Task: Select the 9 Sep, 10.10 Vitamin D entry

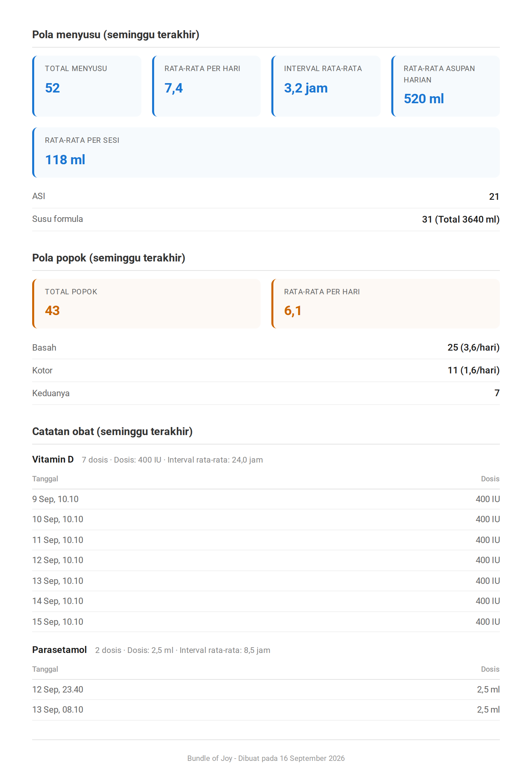Action: (x=266, y=499)
